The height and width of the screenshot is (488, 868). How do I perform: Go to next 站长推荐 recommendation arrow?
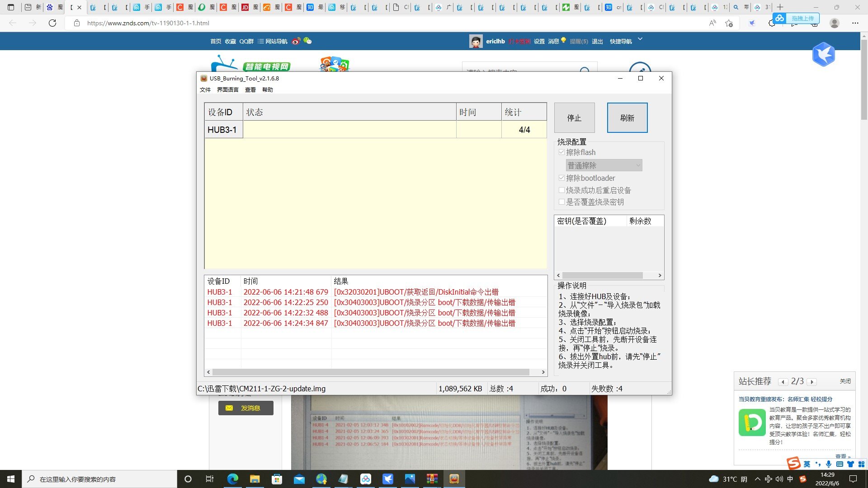(x=811, y=382)
